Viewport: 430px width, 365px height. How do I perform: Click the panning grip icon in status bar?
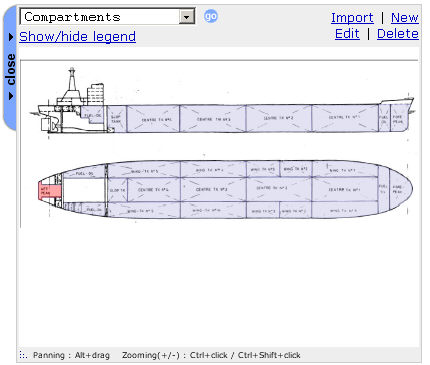point(23,355)
